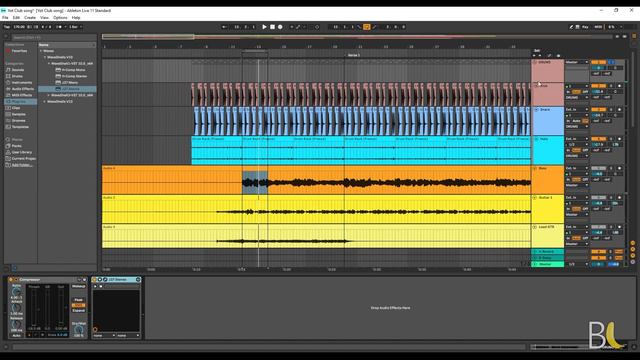Select Plug-Ins category in browser

point(19,102)
